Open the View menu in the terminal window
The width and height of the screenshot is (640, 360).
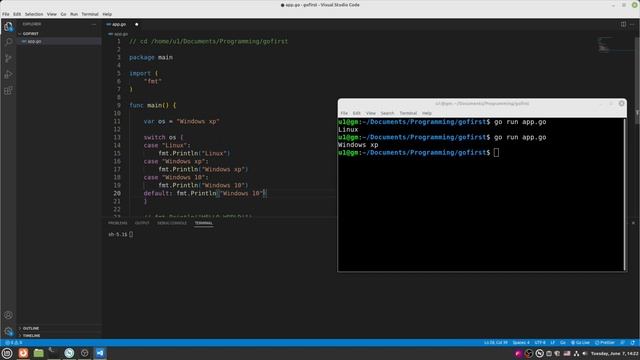(x=371, y=113)
